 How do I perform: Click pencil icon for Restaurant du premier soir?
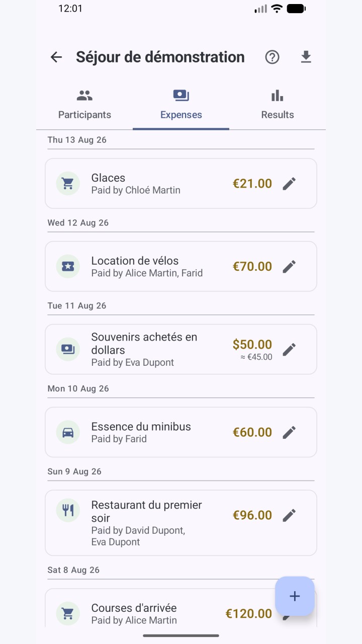pyautogui.click(x=289, y=515)
